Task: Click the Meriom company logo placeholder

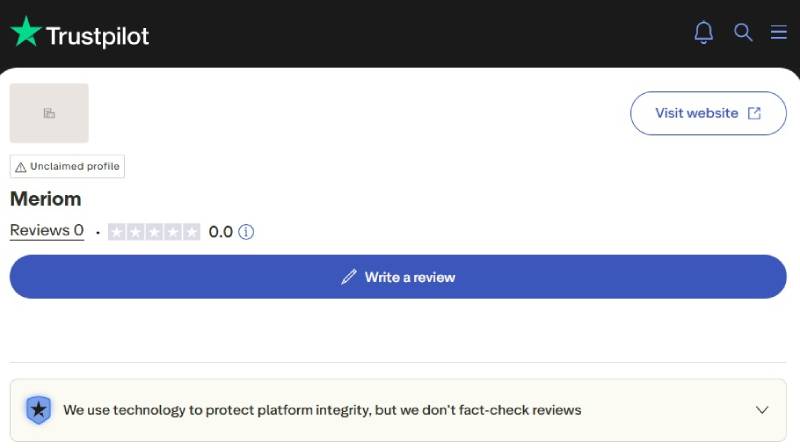Action: point(49,113)
